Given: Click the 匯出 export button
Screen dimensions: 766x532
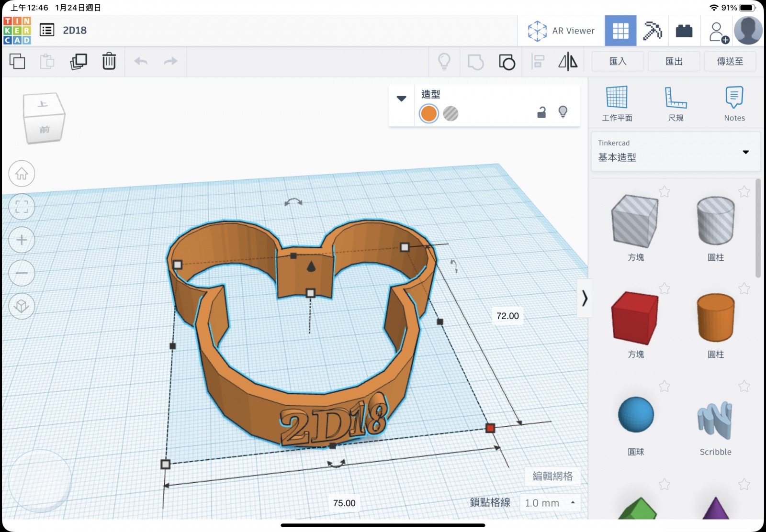Looking at the screenshot, I should coord(674,61).
